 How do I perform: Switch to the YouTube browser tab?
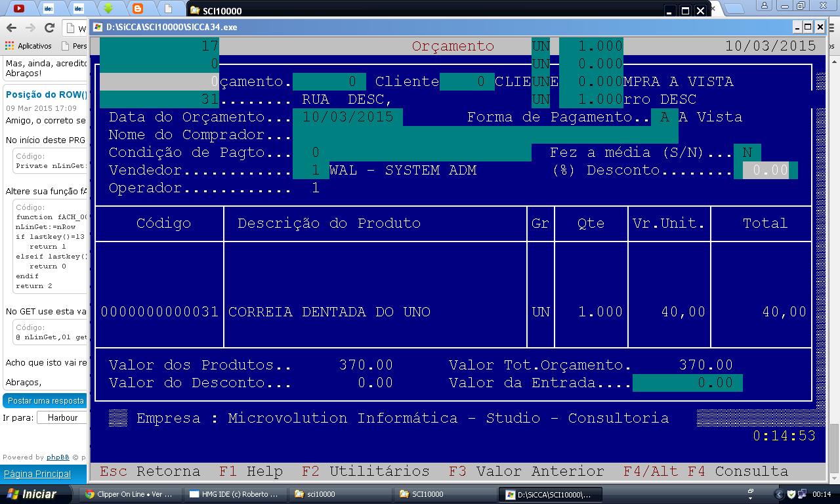pos(19,9)
